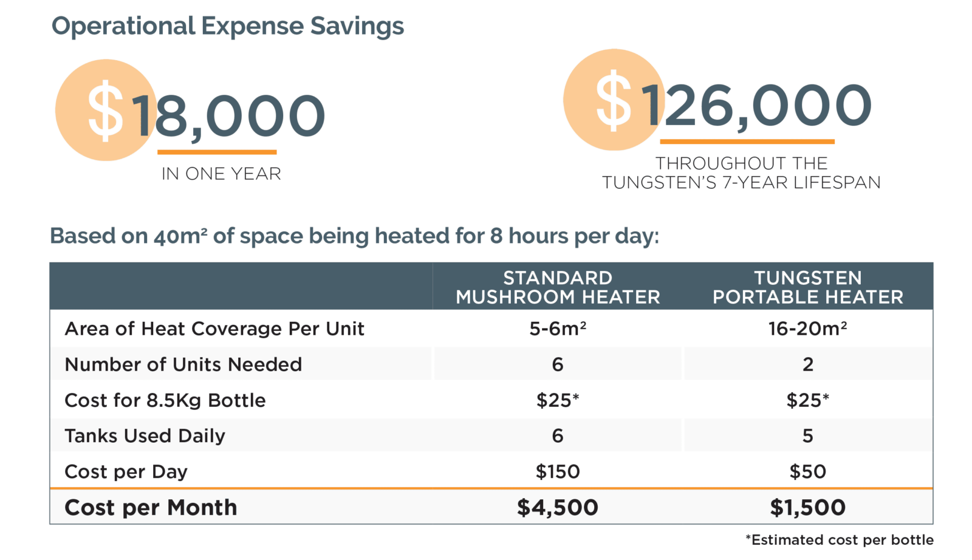The width and height of the screenshot is (972, 560).
Task: Click the "$150" cost per day value
Action: pos(558,472)
